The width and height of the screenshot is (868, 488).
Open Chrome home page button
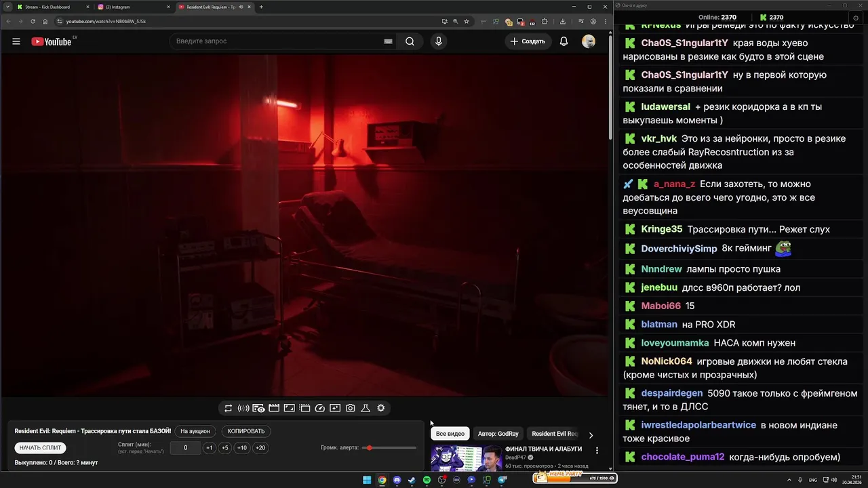[x=45, y=21]
